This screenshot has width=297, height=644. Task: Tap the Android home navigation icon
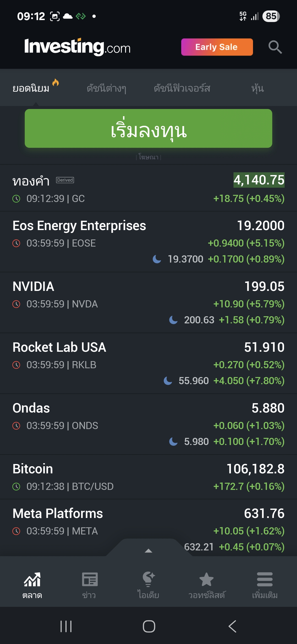pyautogui.click(x=149, y=626)
